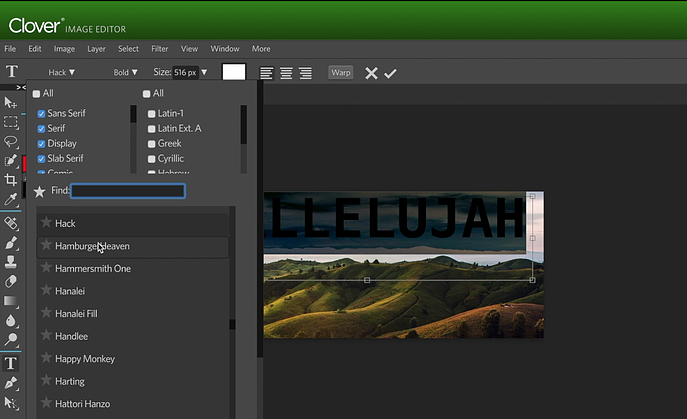Open the Window menu
The height and width of the screenshot is (419, 687).
point(225,49)
